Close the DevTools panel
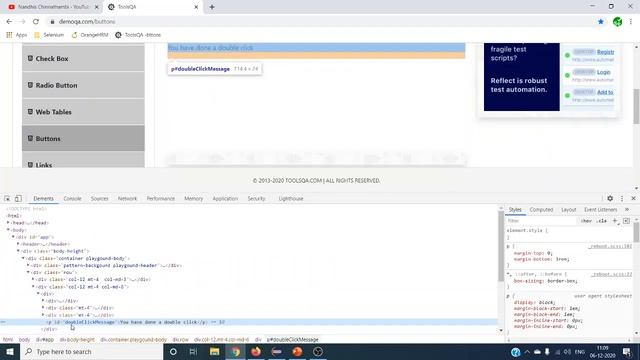This screenshot has height=360, width=640. [633, 198]
